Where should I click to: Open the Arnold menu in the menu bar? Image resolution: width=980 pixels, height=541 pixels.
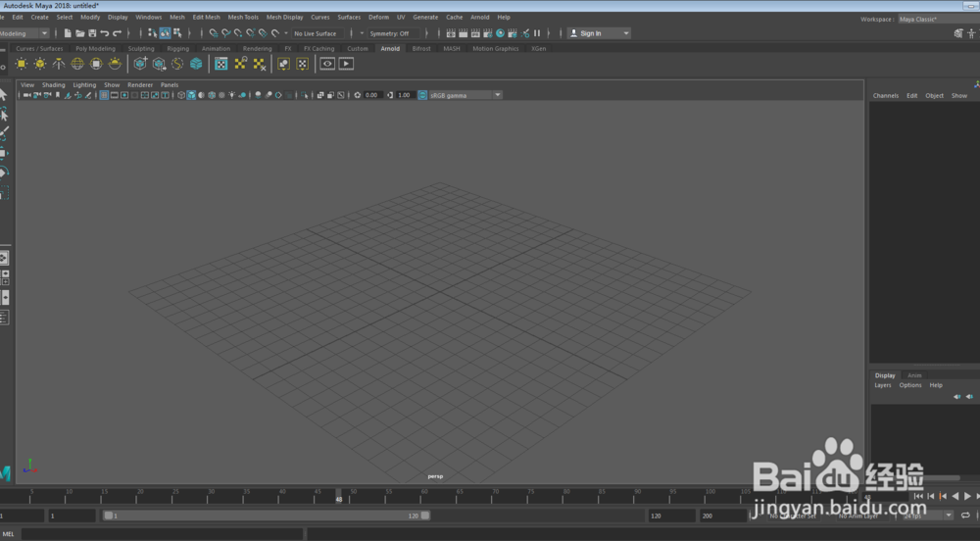(x=480, y=17)
